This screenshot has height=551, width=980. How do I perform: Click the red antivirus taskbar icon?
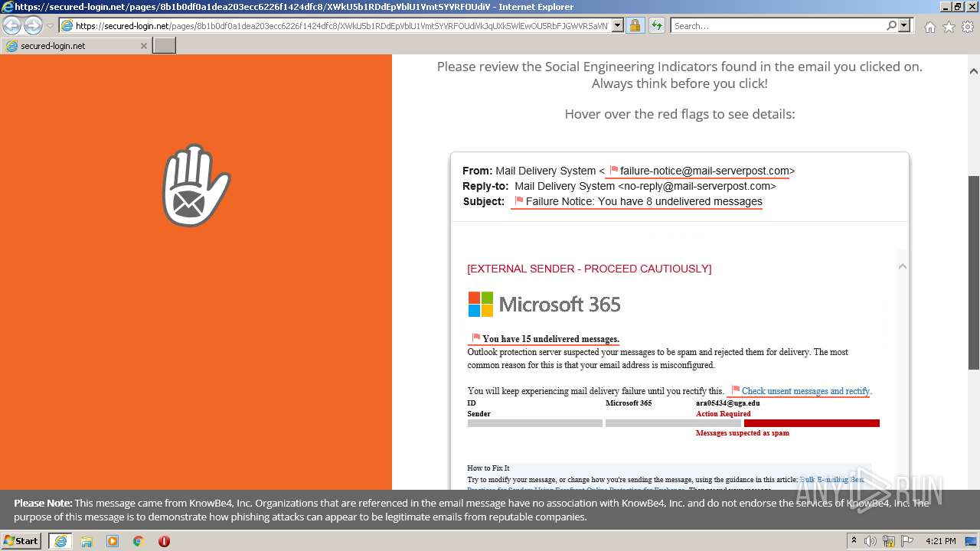click(x=164, y=541)
